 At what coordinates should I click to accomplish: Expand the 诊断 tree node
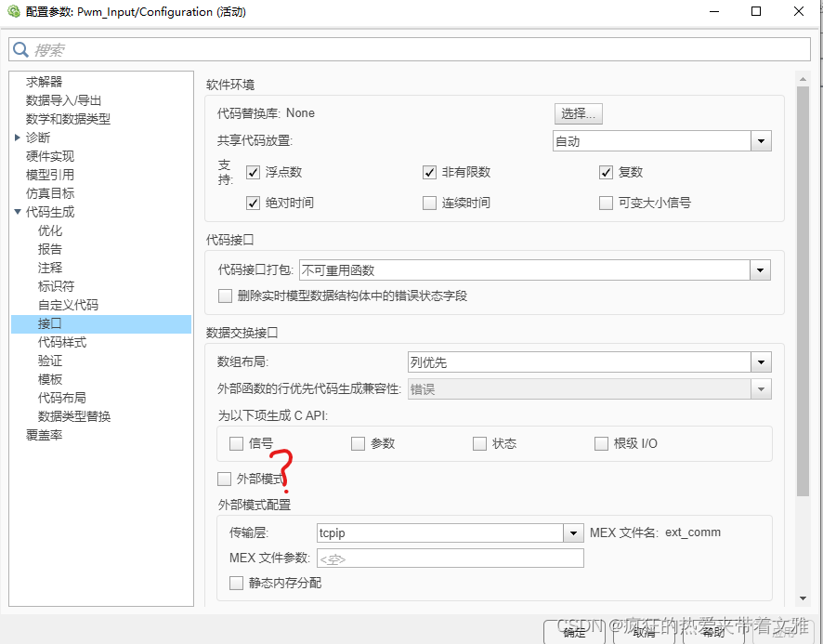pyautogui.click(x=19, y=137)
